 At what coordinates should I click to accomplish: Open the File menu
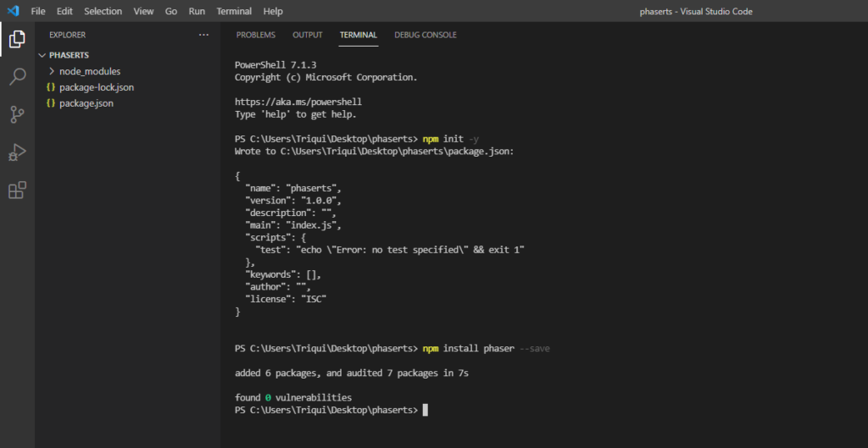coord(38,11)
